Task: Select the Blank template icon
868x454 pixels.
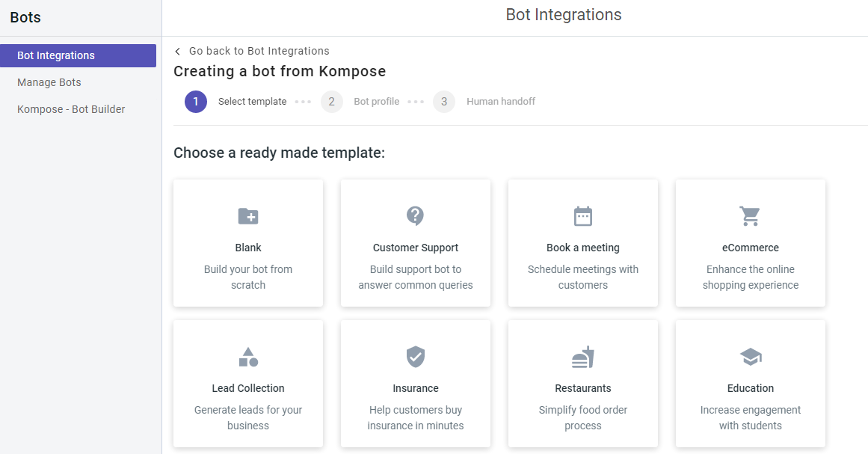Action: pyautogui.click(x=248, y=216)
